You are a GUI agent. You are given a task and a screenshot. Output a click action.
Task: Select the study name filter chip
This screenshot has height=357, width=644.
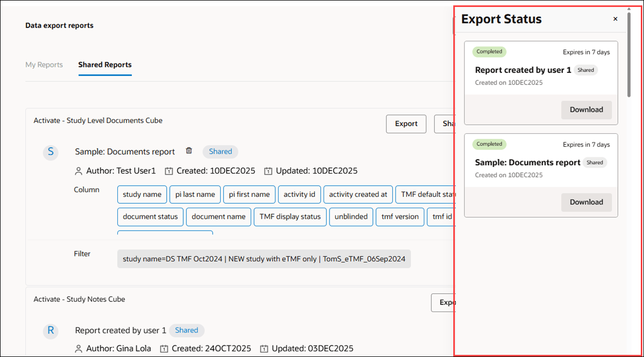[x=264, y=259]
